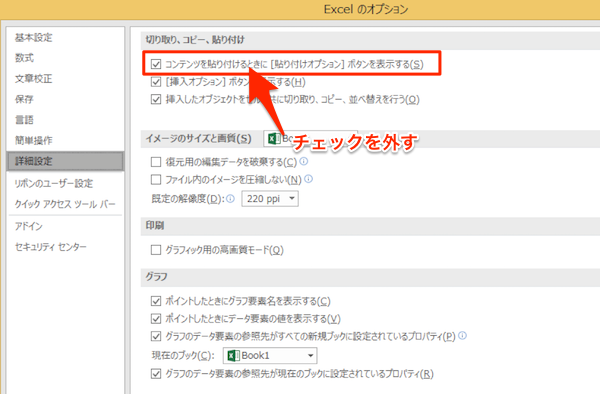
Task: Toggle ポイントしたときにグラフ要素名を表示する checkbox
Action: click(x=156, y=301)
